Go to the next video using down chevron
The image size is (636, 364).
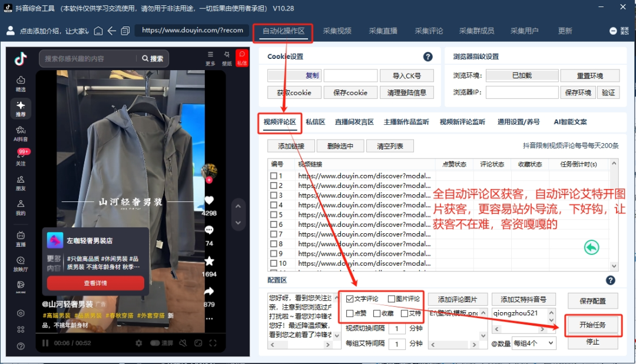(x=238, y=223)
